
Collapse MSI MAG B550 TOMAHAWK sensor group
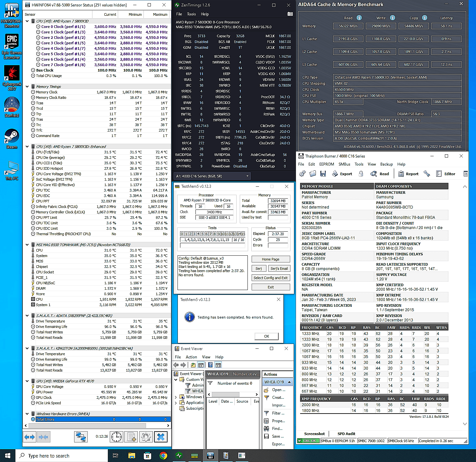[27, 245]
